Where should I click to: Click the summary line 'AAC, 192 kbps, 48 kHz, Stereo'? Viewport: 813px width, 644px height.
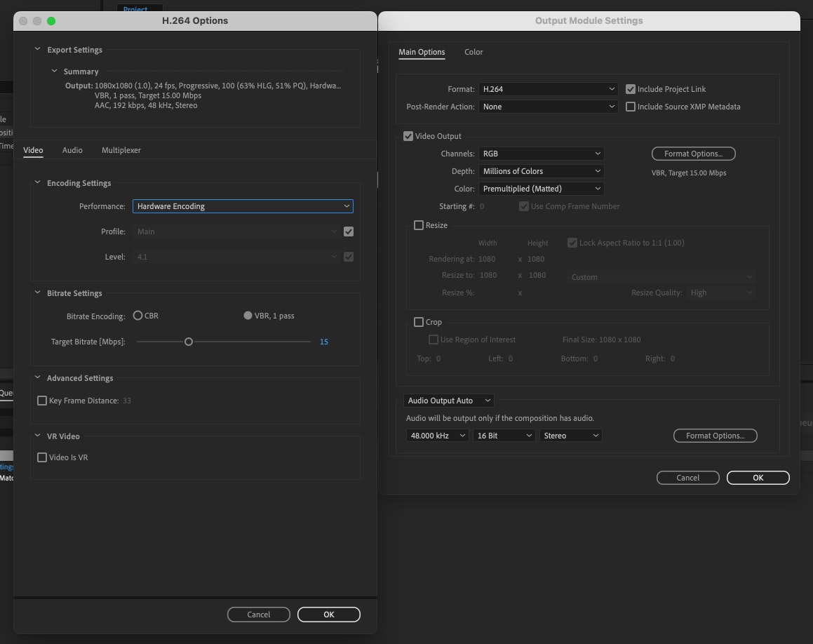coord(146,105)
